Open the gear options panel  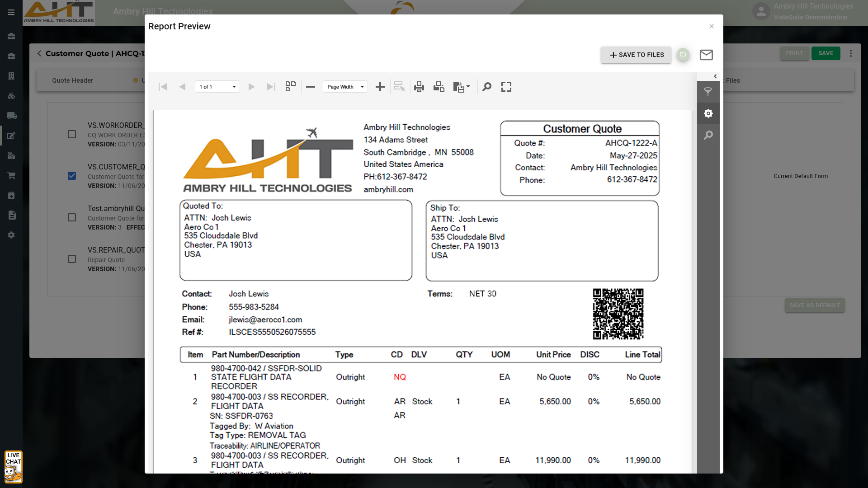pos(708,113)
